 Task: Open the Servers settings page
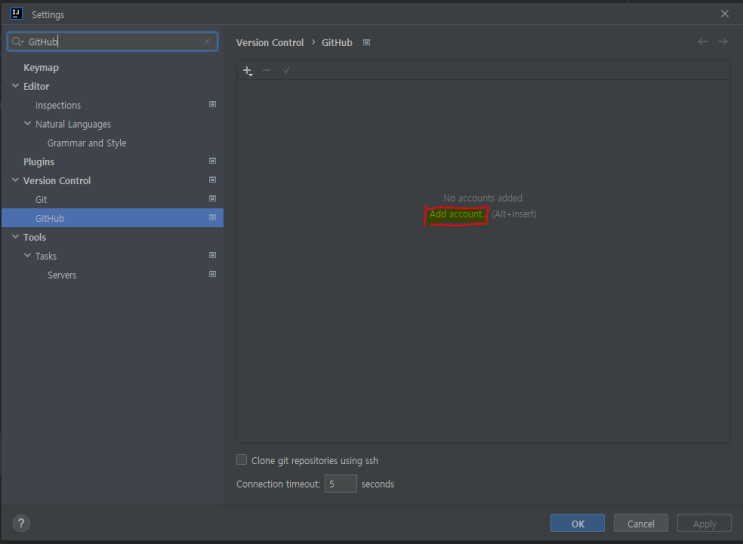(62, 275)
